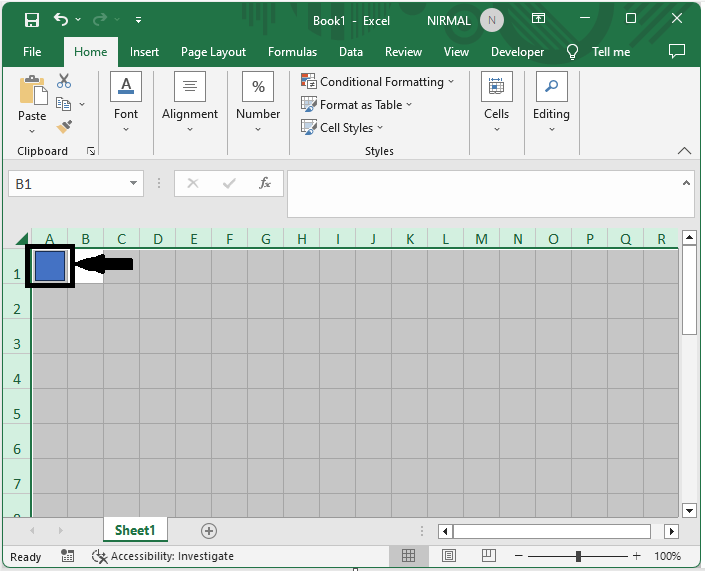Select row 6 header
The image size is (705, 571).
coord(17,442)
